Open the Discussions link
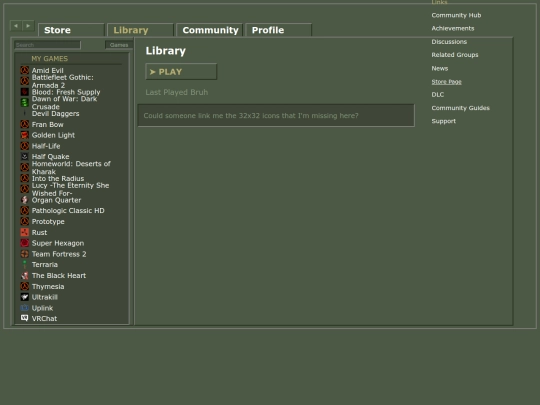Screen dimensions: 540x405 point(449,42)
